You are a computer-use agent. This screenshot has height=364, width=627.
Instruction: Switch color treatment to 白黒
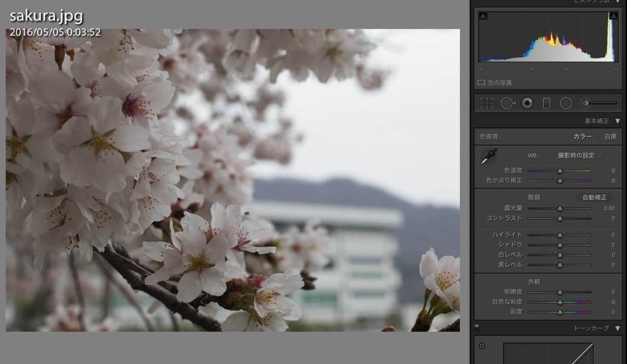click(x=610, y=136)
